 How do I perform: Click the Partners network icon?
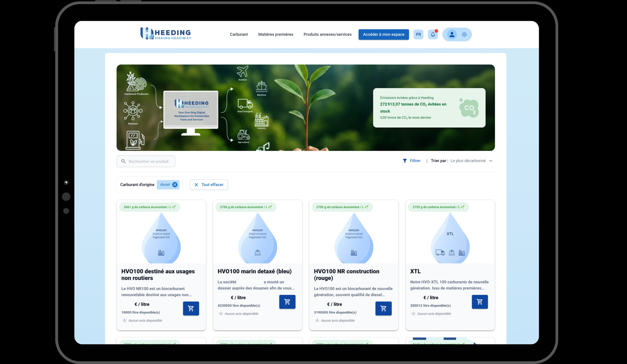(133, 111)
